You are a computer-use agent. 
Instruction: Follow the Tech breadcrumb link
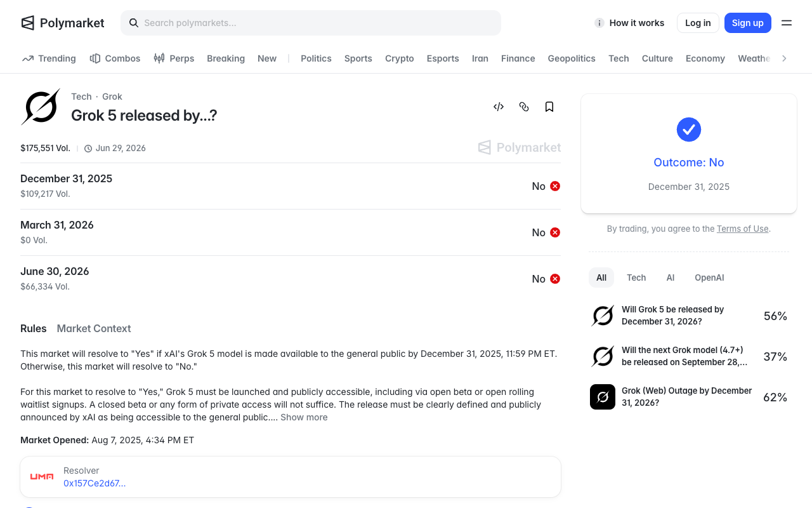coord(81,97)
